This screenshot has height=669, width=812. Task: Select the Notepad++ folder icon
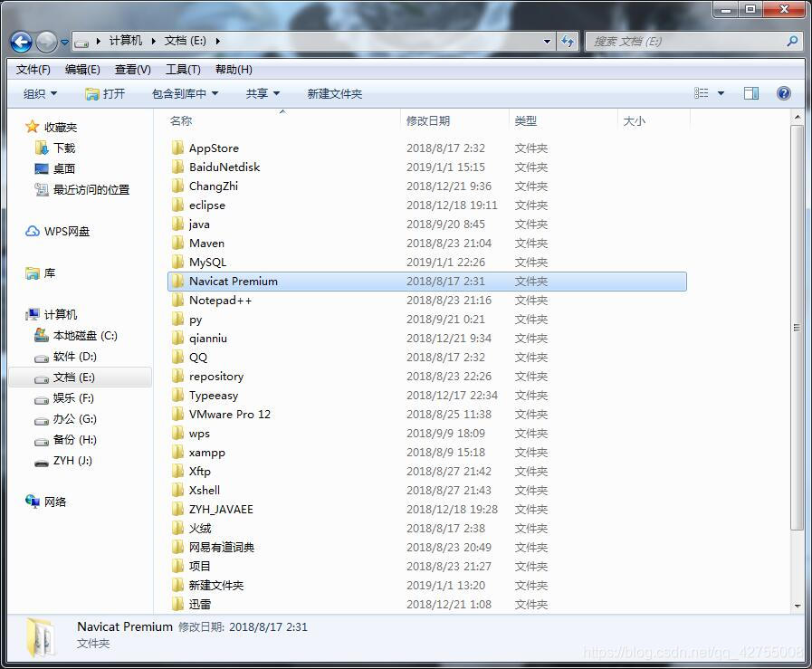[177, 300]
